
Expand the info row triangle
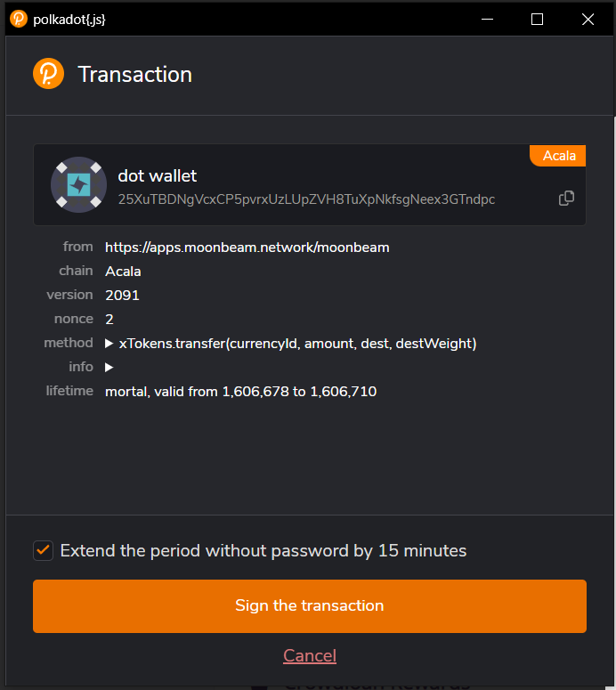[109, 367]
